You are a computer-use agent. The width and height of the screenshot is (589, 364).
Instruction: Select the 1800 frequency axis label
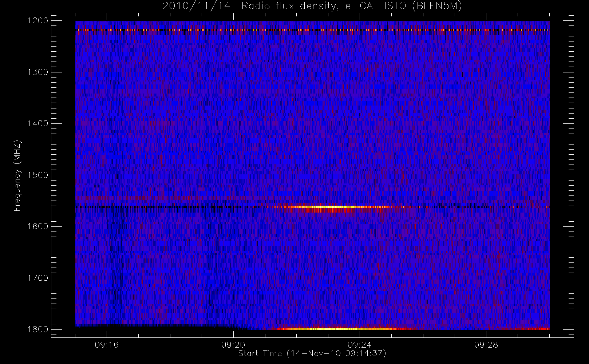click(38, 329)
